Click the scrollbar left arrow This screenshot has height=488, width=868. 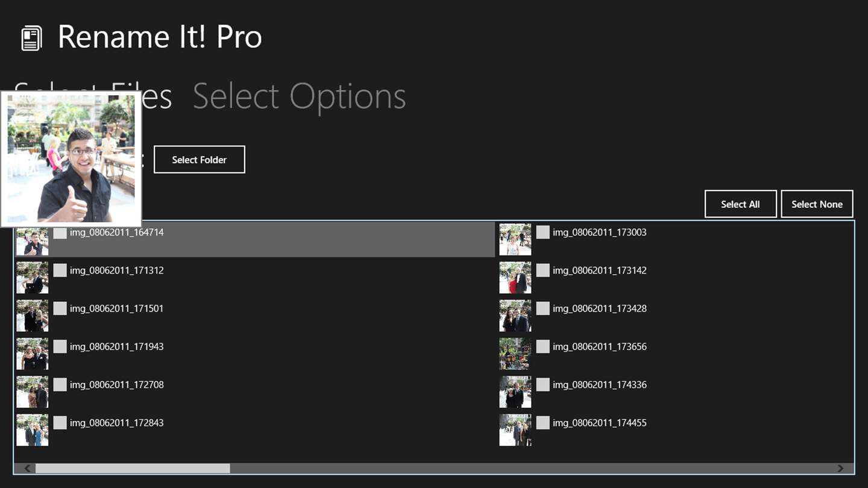tap(27, 468)
